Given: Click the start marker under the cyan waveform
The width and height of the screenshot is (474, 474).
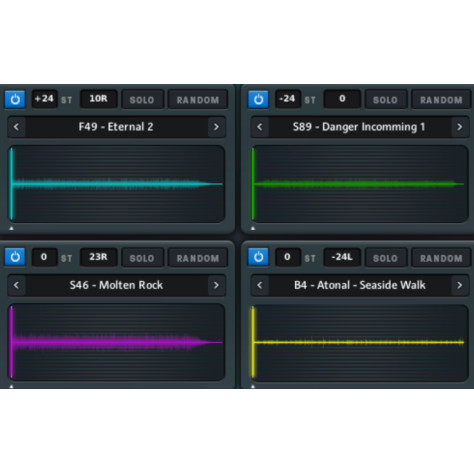Looking at the screenshot, I should point(11,228).
